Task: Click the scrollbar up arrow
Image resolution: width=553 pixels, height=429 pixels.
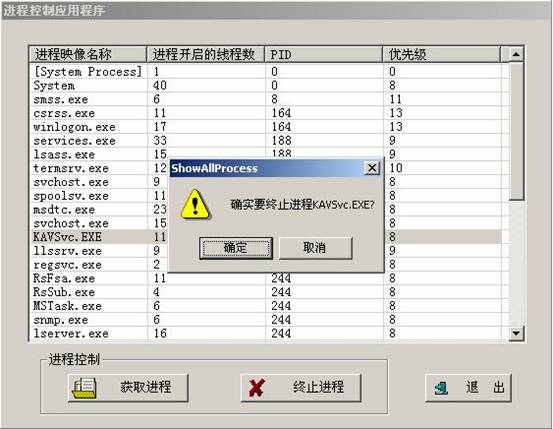Action: pos(516,54)
